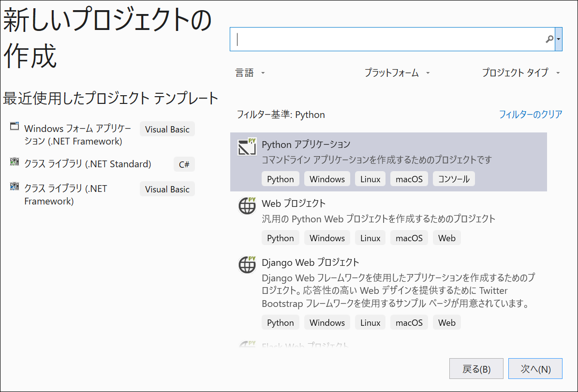Open the プラットフォーム filter dropdown
Viewport: 578px width, 392px height.
[x=397, y=73]
